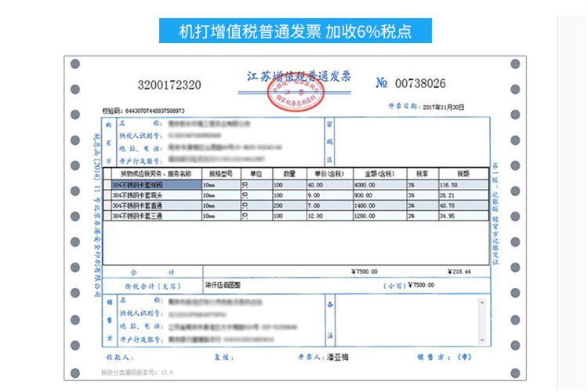Click the invoice number 00738026
Screen dimensions: 588x392
pyautogui.click(x=420, y=83)
